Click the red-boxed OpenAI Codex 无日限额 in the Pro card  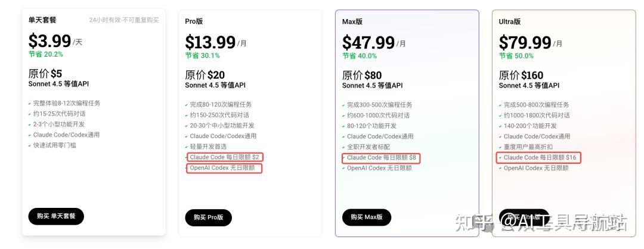224,168
